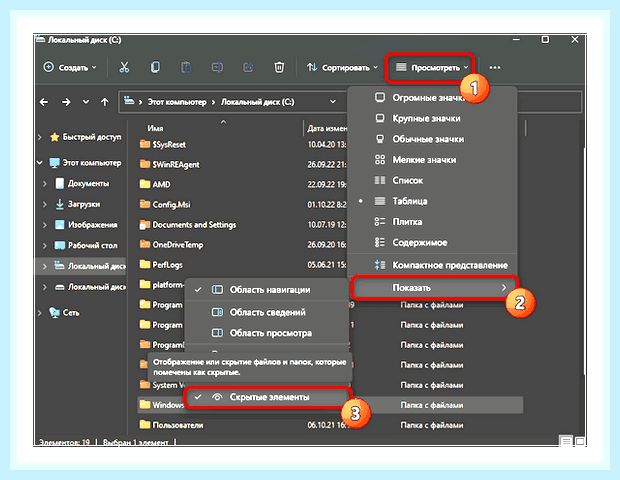Screen dimensions: 620x480
Task: Click the Cut scissors icon
Action: pos(124,67)
